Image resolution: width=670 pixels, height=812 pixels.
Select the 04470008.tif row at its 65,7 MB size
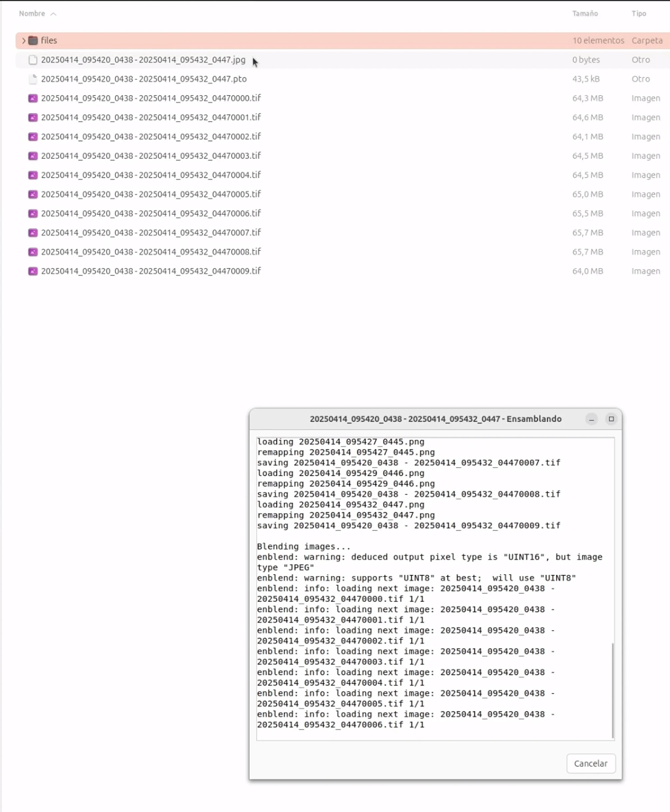587,252
